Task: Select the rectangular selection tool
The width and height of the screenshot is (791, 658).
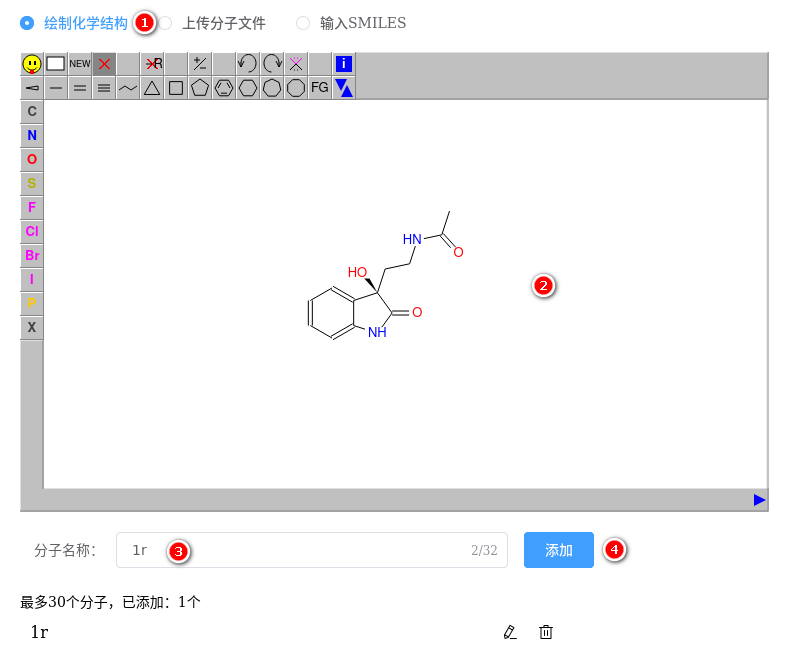Action: [55, 64]
